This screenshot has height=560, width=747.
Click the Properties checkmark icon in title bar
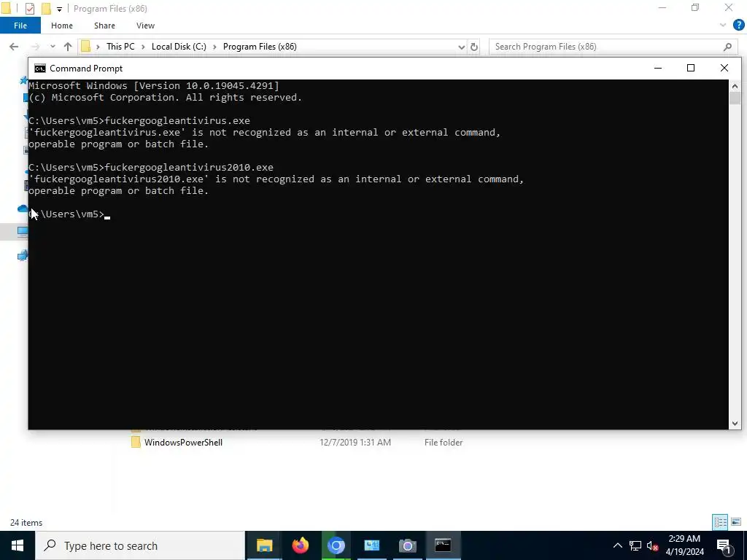pyautogui.click(x=29, y=9)
